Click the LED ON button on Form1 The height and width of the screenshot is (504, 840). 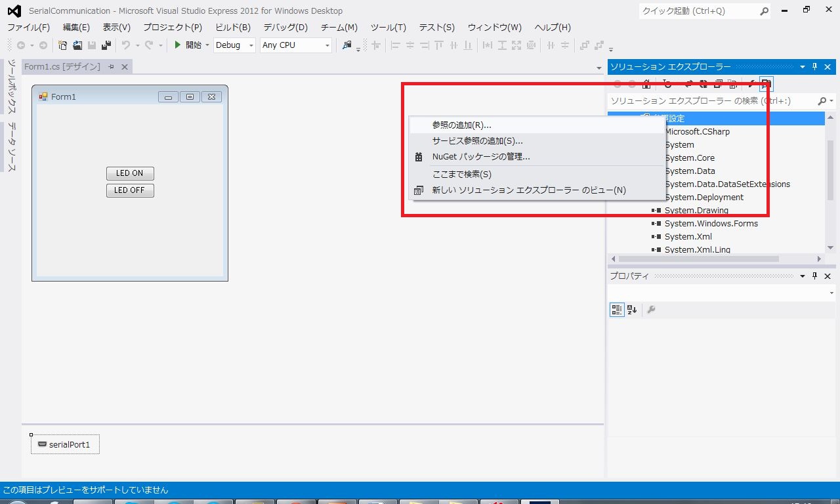coord(130,173)
